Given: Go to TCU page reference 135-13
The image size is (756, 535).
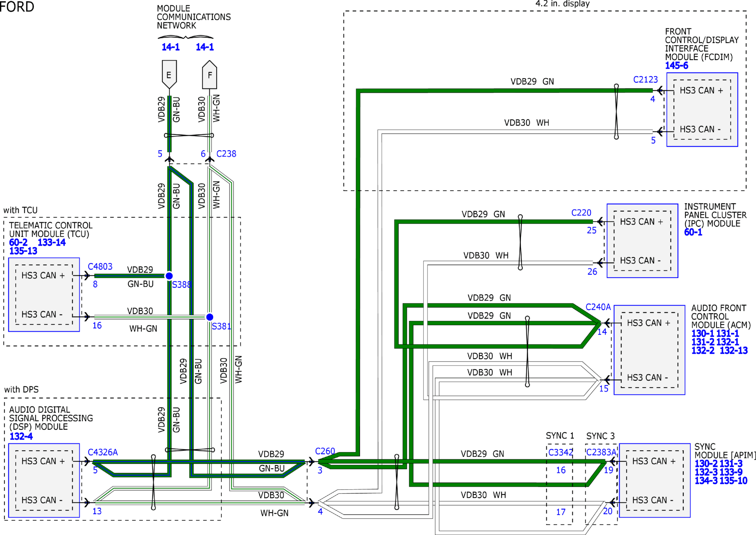Looking at the screenshot, I should [x=23, y=251].
